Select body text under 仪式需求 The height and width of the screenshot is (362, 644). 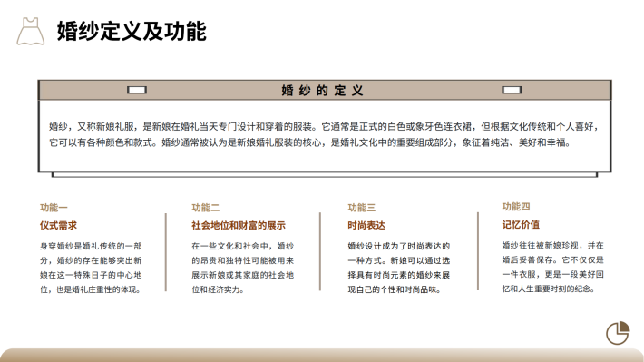91,268
